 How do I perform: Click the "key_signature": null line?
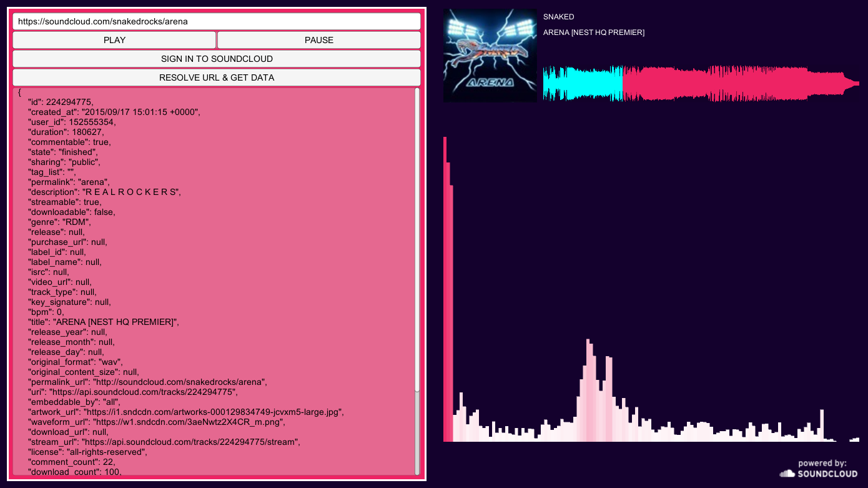69,302
